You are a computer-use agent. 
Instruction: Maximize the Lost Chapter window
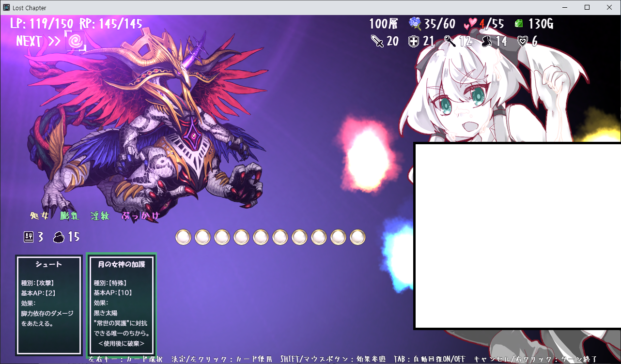click(587, 7)
